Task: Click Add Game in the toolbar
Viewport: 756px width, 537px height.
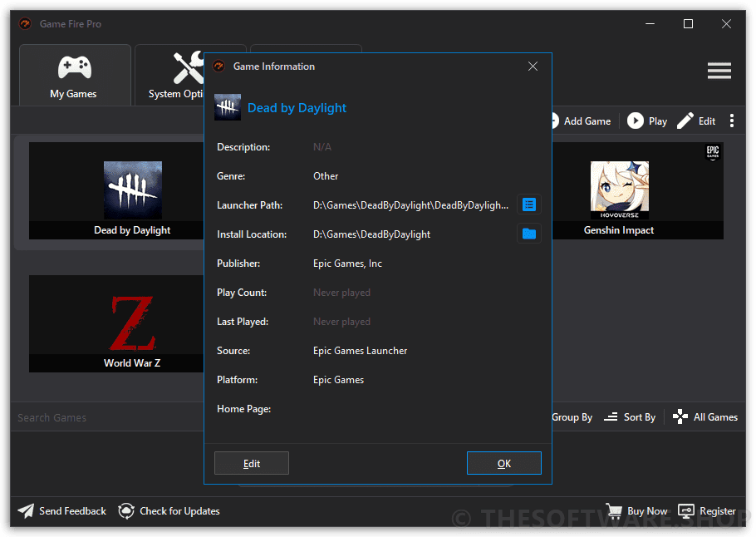Action: [581, 121]
